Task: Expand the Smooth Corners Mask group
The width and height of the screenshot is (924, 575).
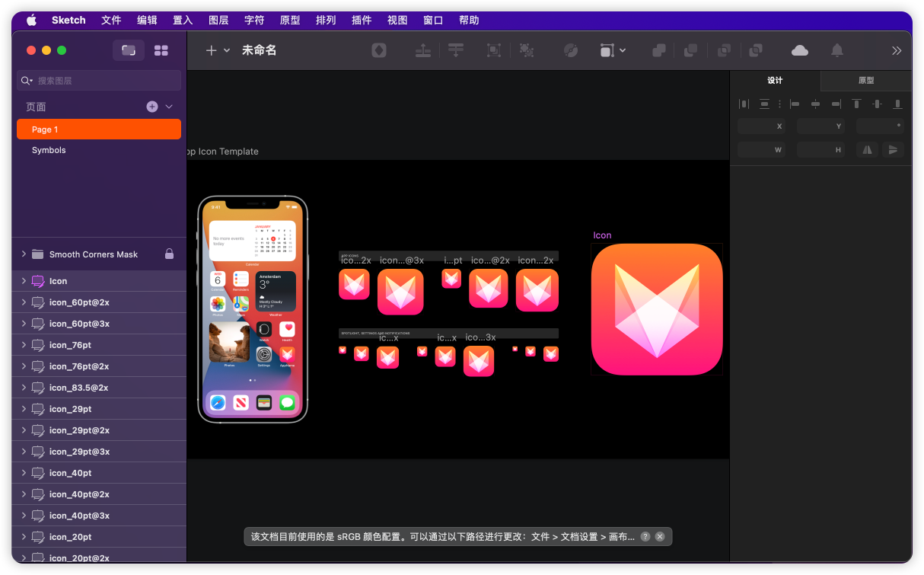Action: [24, 254]
